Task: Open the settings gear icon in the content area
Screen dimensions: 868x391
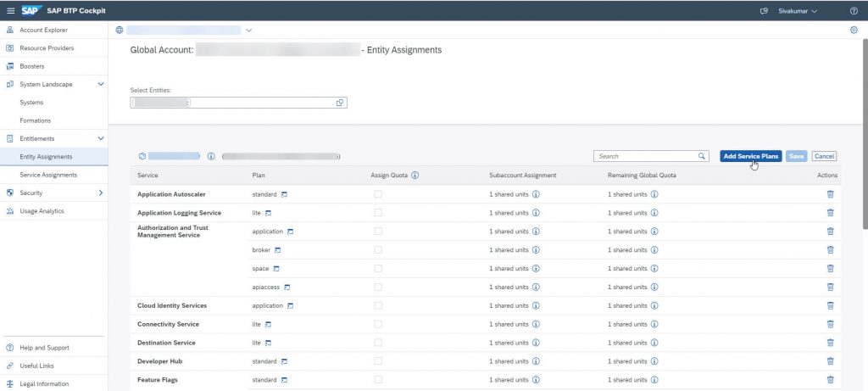Action: point(854,30)
